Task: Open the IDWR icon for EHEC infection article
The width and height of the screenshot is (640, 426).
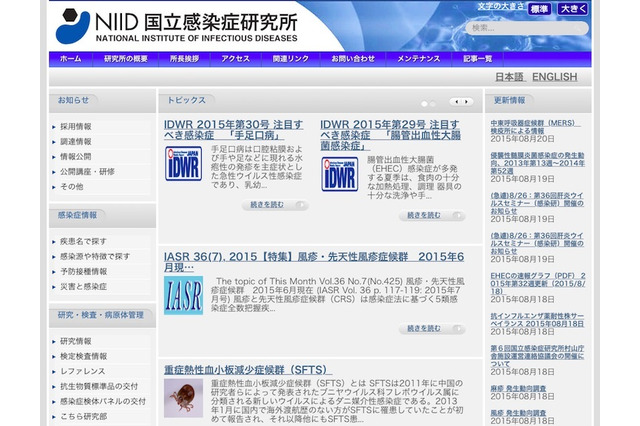Action: [339, 173]
